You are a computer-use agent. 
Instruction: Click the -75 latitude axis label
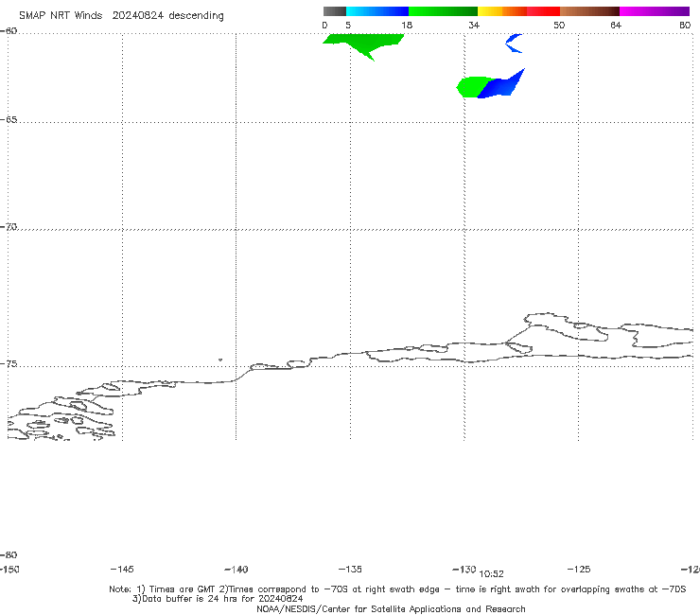pos(9,364)
